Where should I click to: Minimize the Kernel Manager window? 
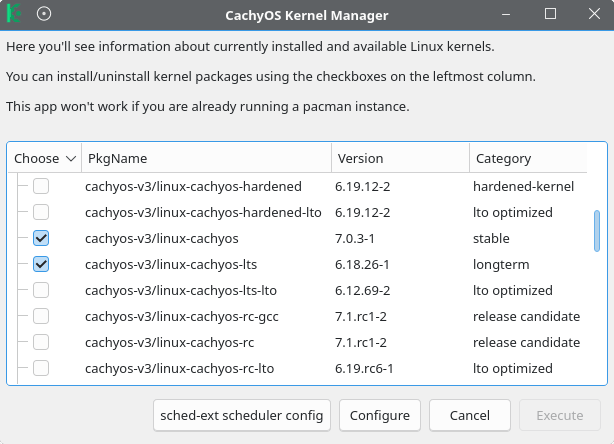pos(506,14)
